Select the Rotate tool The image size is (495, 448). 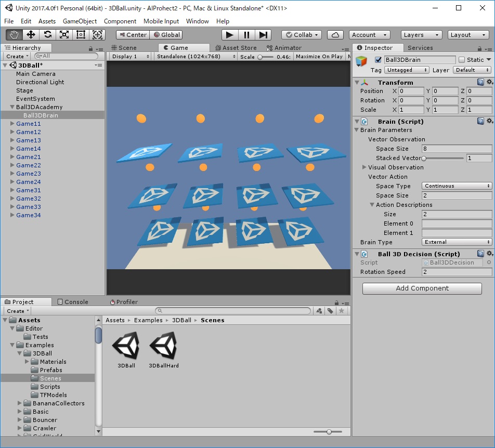point(47,35)
